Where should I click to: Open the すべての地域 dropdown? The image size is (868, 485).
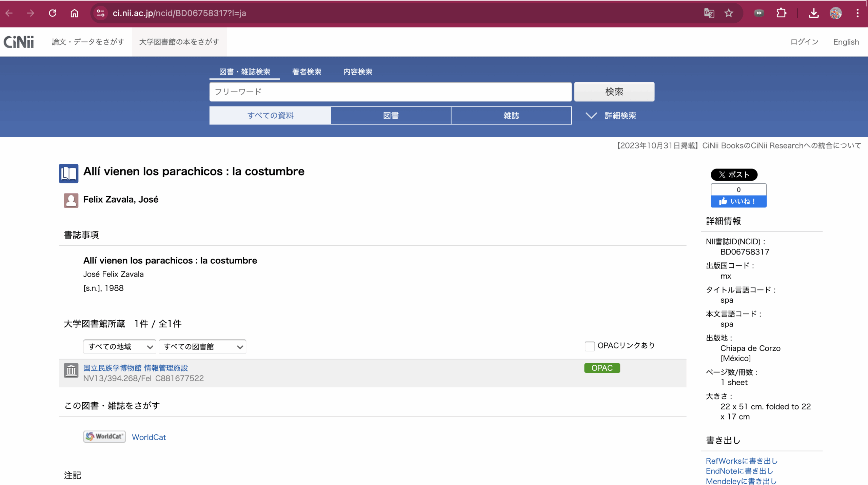point(119,347)
